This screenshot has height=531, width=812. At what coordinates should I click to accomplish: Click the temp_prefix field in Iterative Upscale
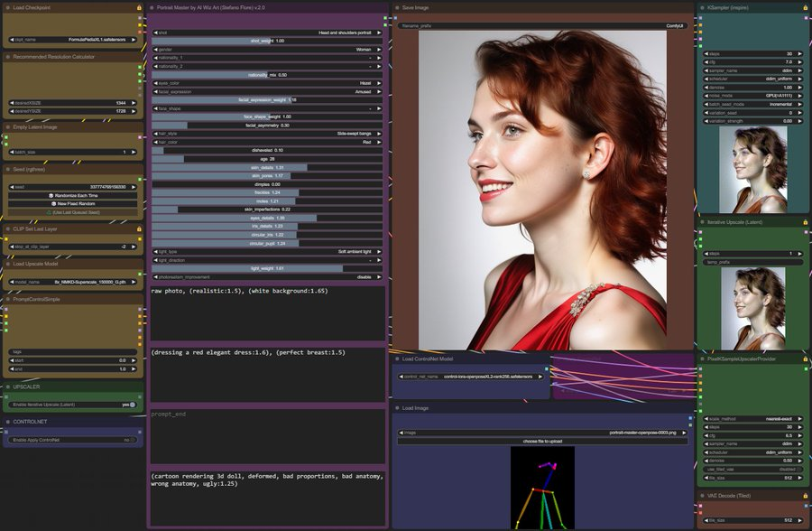(x=753, y=263)
